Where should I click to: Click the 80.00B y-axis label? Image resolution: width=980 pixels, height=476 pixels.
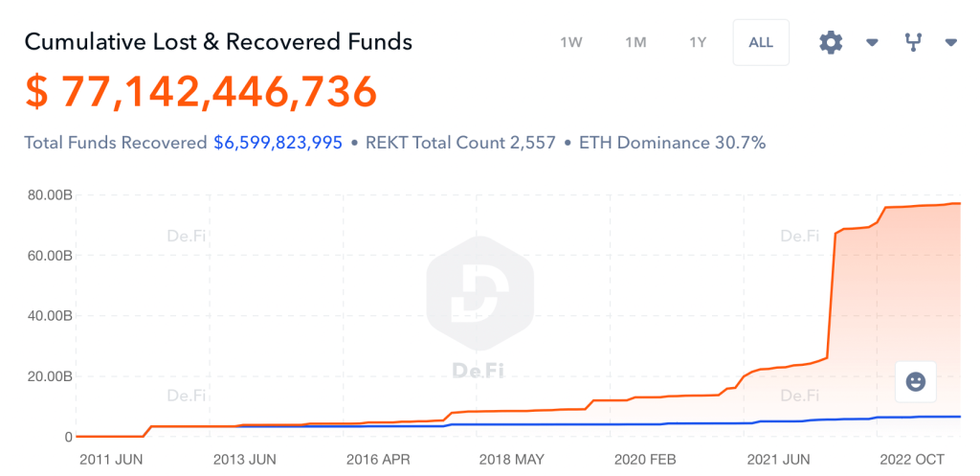pyautogui.click(x=48, y=195)
